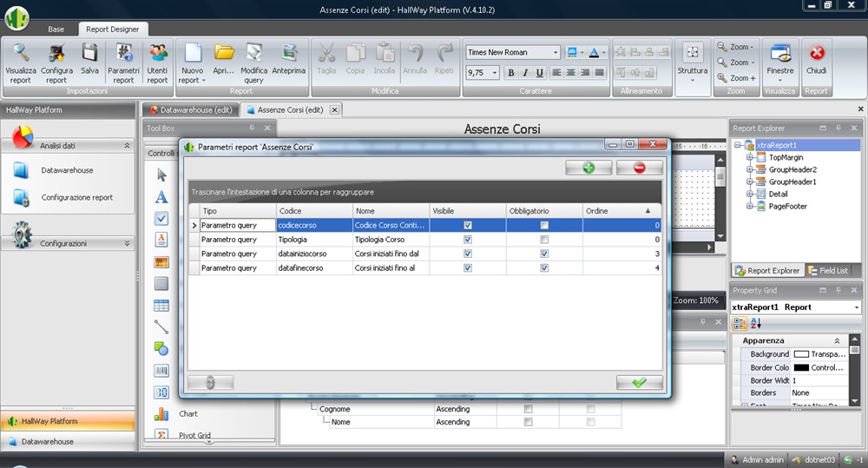The width and height of the screenshot is (868, 468).
Task: Open Parametri report ribbon button
Action: (x=123, y=63)
